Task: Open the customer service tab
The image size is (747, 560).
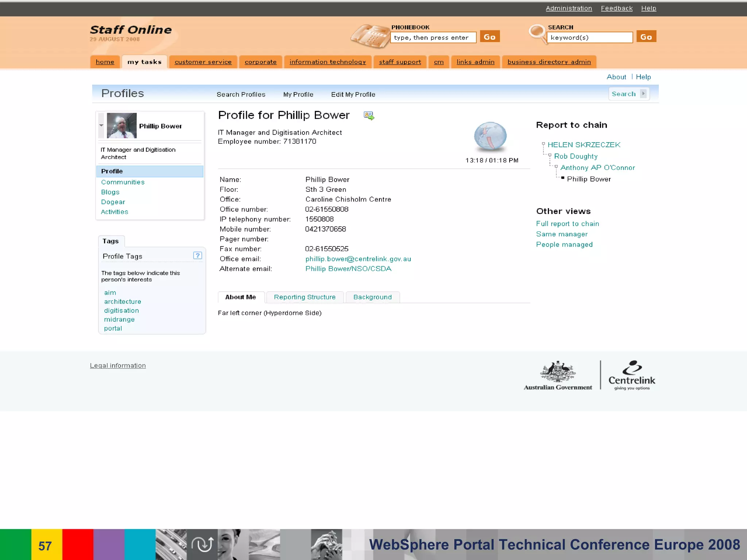Action: [x=203, y=62]
